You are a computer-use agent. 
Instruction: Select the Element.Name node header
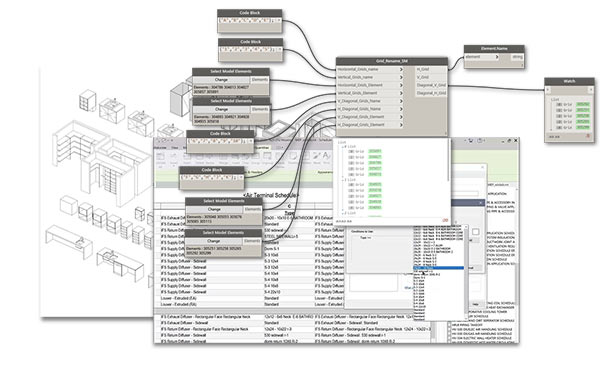tap(494, 49)
